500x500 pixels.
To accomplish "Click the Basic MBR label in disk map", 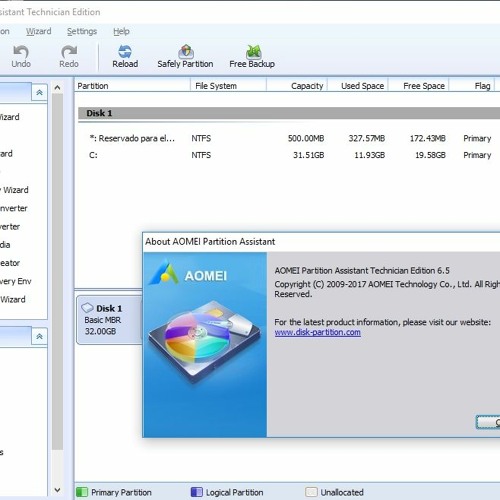I will [x=103, y=320].
